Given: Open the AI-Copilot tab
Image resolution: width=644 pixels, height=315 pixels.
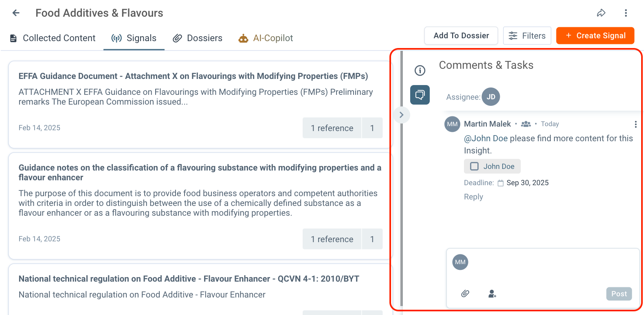Looking at the screenshot, I should tap(266, 38).
